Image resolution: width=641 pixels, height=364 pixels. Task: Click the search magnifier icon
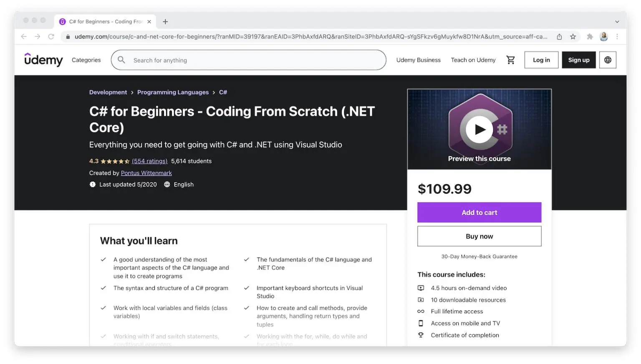(121, 60)
